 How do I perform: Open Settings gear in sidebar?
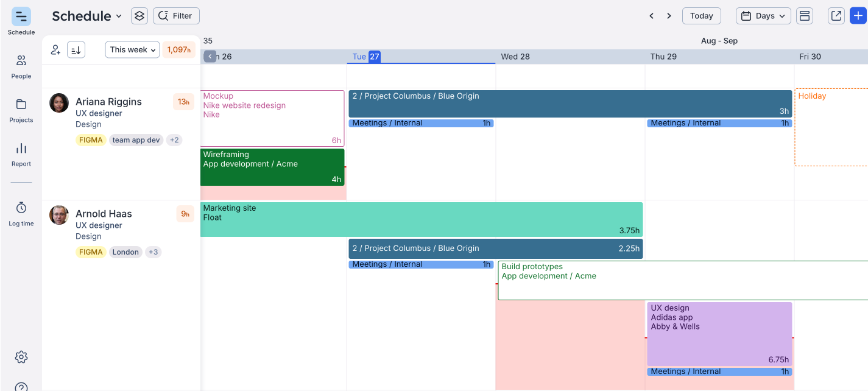(21, 357)
